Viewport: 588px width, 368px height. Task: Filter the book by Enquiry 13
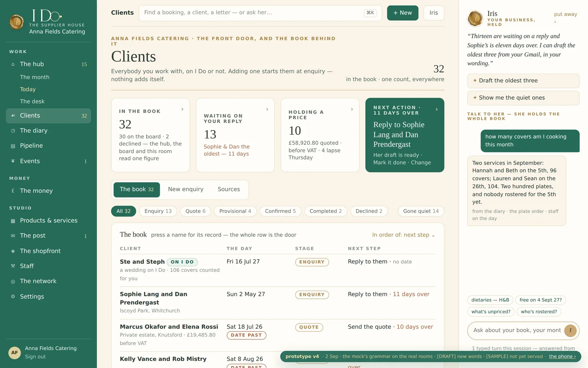[158, 211]
